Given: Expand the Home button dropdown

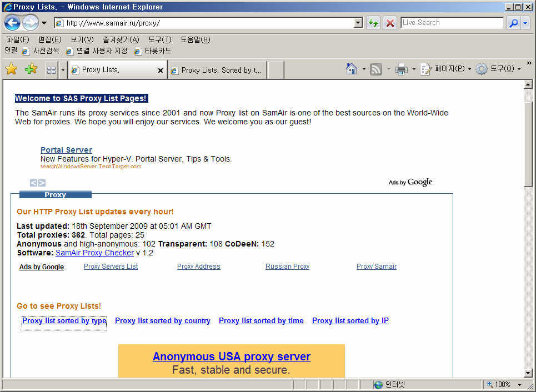Looking at the screenshot, I should [364, 69].
